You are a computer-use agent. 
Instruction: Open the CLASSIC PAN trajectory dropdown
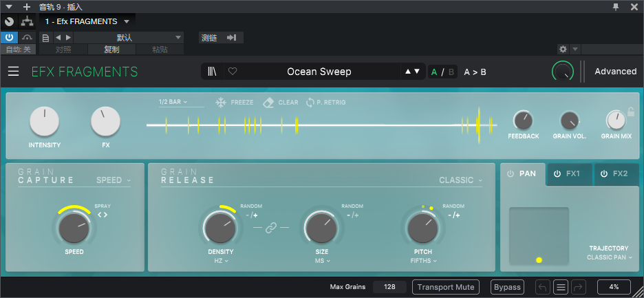(610, 257)
